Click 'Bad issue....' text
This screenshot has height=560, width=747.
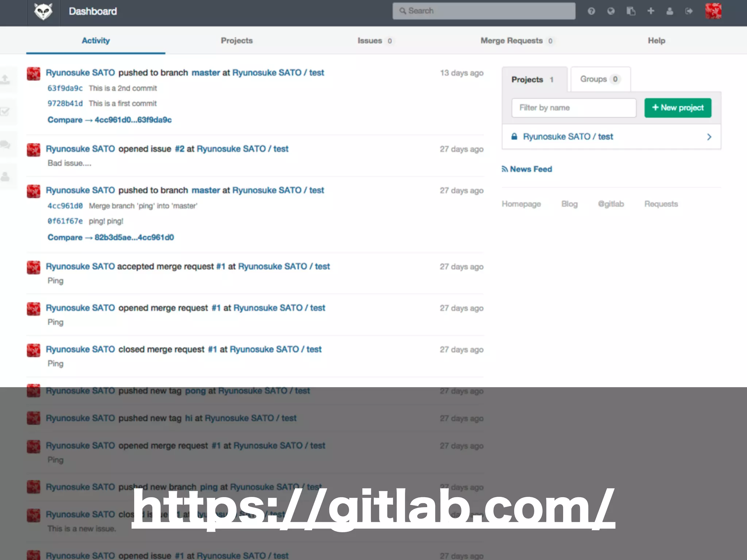tap(69, 163)
